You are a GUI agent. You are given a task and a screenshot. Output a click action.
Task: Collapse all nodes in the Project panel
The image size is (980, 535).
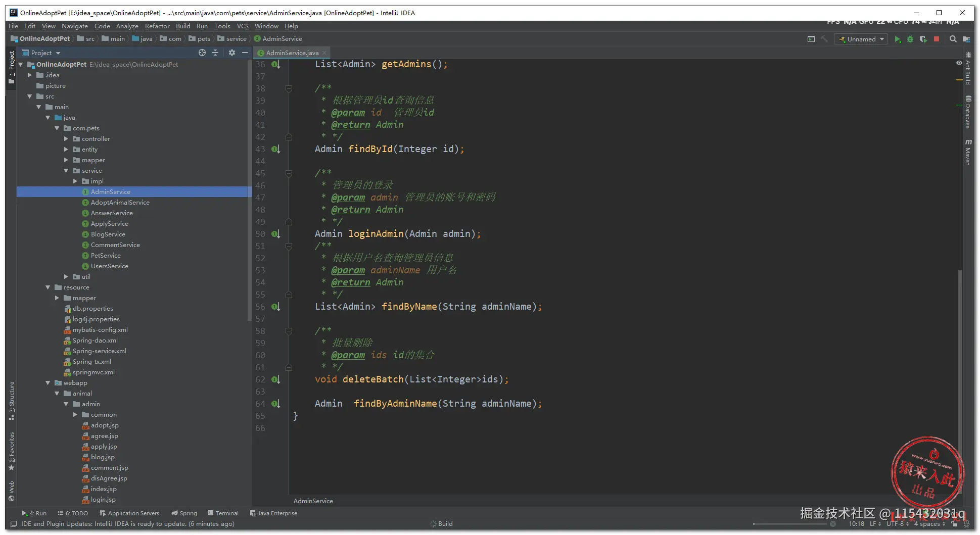215,53
